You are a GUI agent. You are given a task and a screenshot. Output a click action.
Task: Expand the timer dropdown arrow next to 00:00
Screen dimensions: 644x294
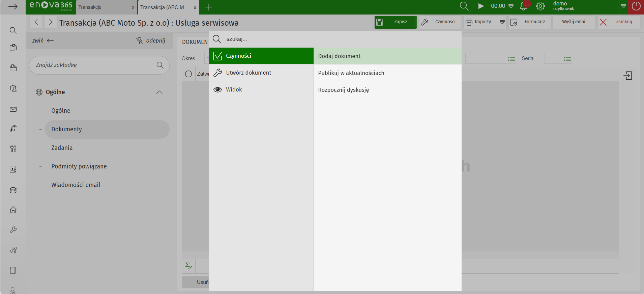coord(511,6)
